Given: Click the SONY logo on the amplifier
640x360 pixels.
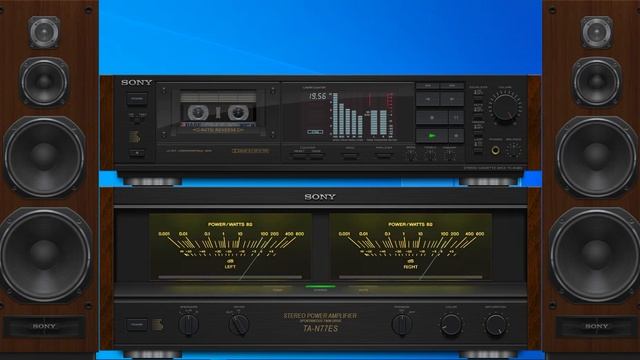Looking at the screenshot, I should (320, 197).
